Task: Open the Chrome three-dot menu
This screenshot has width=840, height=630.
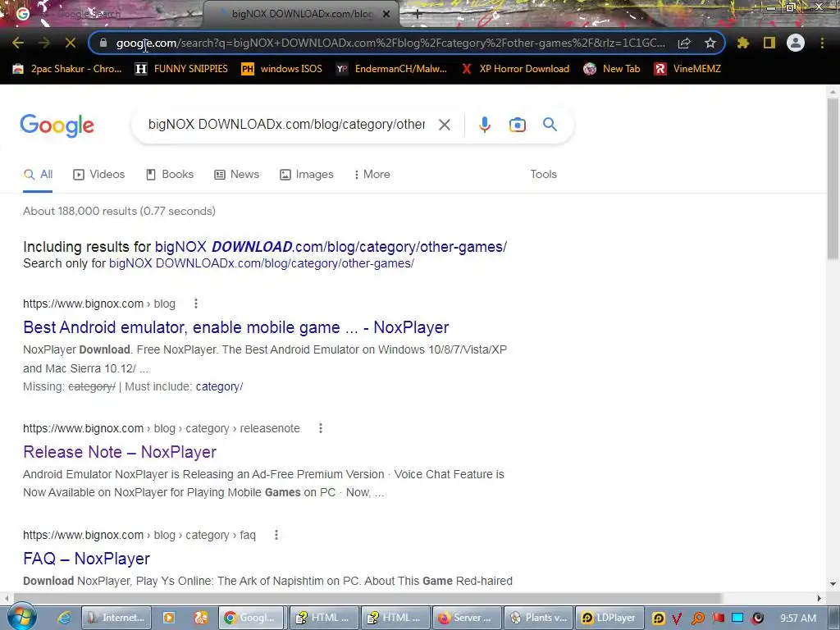Action: [822, 43]
